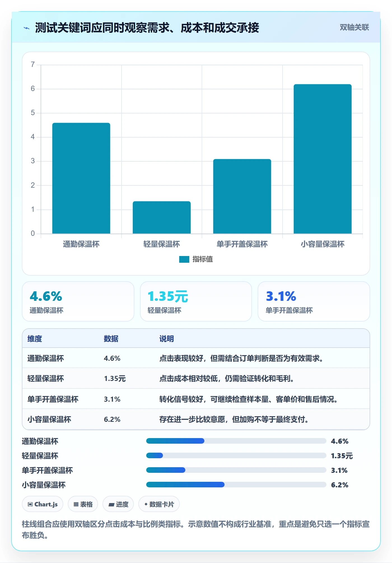The height and width of the screenshot is (563, 392).
Task: Click the 小容量保温杯 progress bar
Action: (236, 485)
